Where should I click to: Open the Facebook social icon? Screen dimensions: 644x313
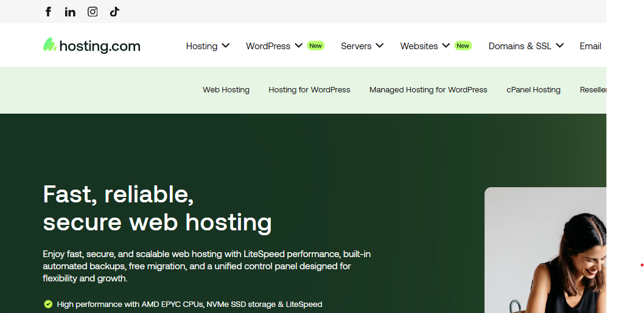pos(49,12)
